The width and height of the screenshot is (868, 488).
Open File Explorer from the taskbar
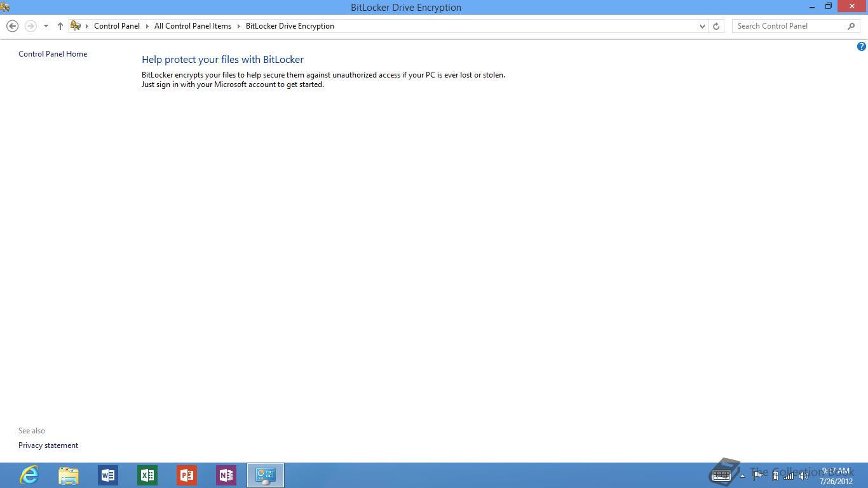coord(69,475)
